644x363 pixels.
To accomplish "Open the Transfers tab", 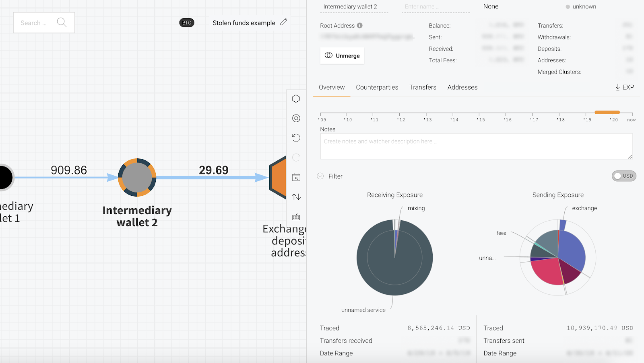I will click(x=423, y=87).
